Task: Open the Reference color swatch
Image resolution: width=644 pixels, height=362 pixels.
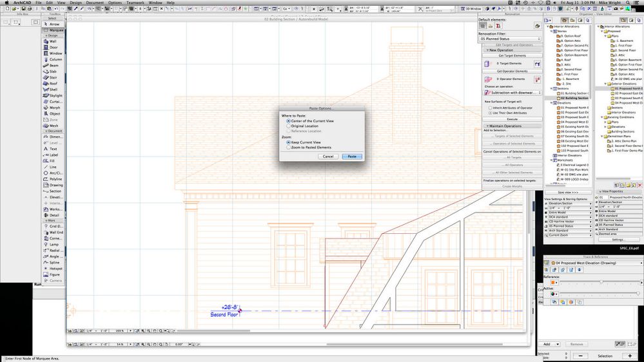Action: [554, 282]
